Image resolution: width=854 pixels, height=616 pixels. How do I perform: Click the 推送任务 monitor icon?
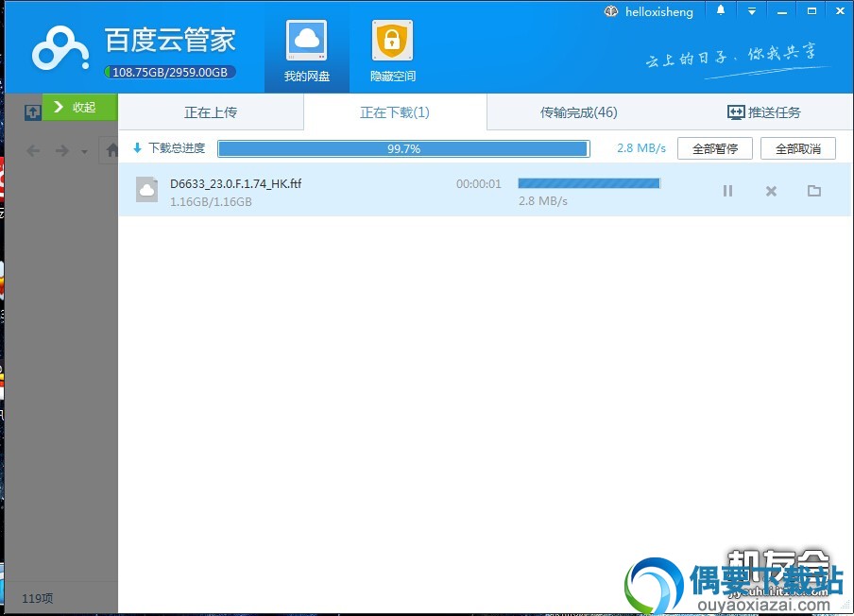click(736, 112)
